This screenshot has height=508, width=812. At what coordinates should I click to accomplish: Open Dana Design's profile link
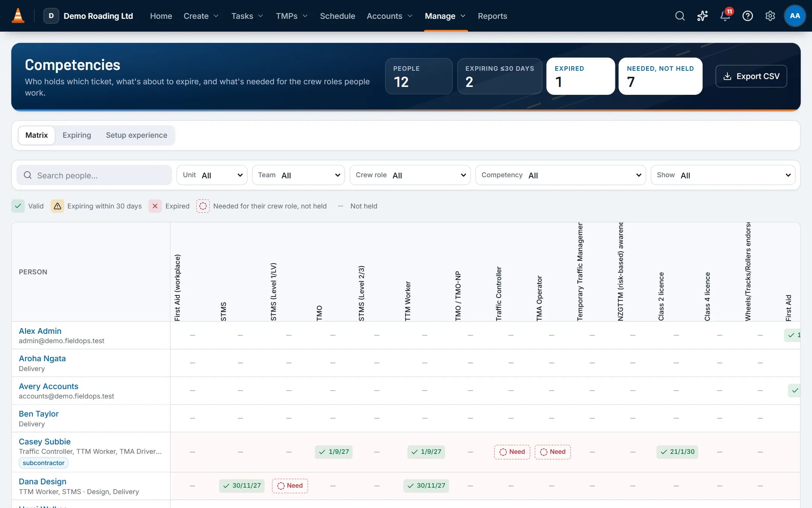42,481
